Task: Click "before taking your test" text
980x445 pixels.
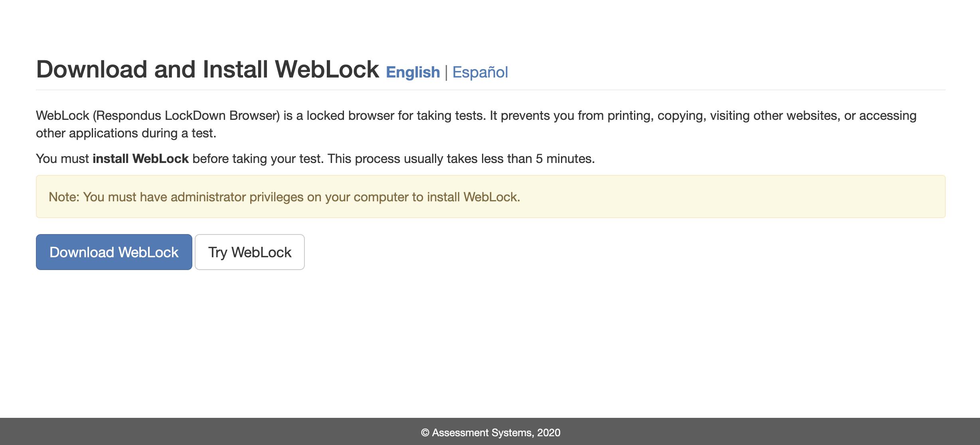Action: pos(257,159)
